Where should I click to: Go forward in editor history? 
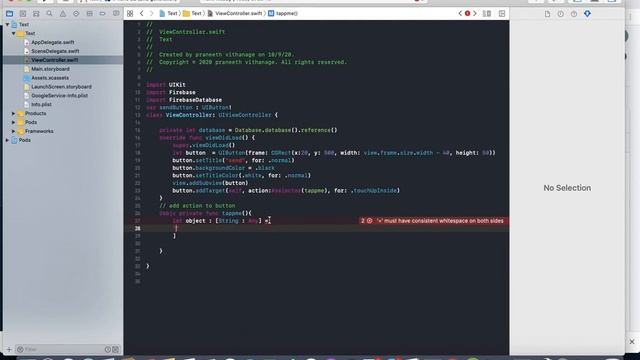(151, 13)
